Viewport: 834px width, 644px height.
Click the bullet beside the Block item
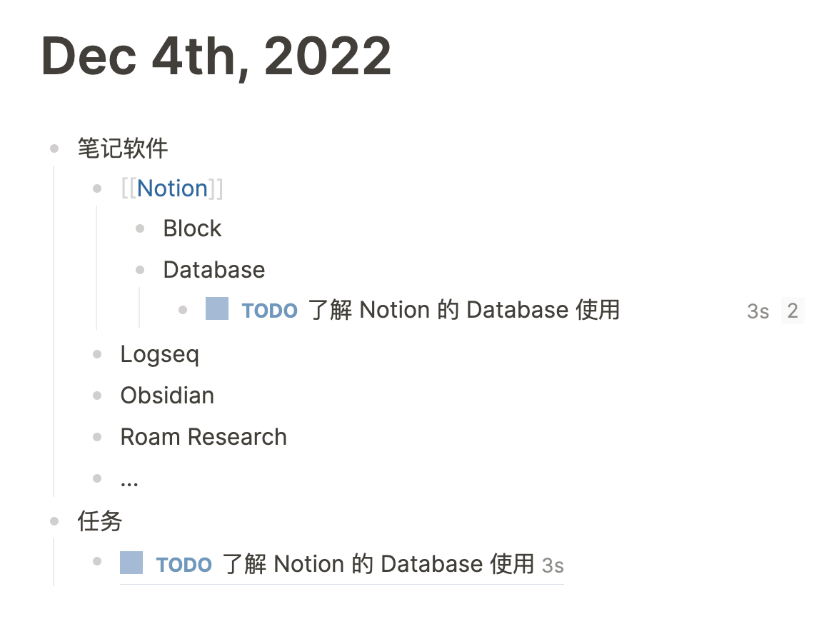point(140,228)
